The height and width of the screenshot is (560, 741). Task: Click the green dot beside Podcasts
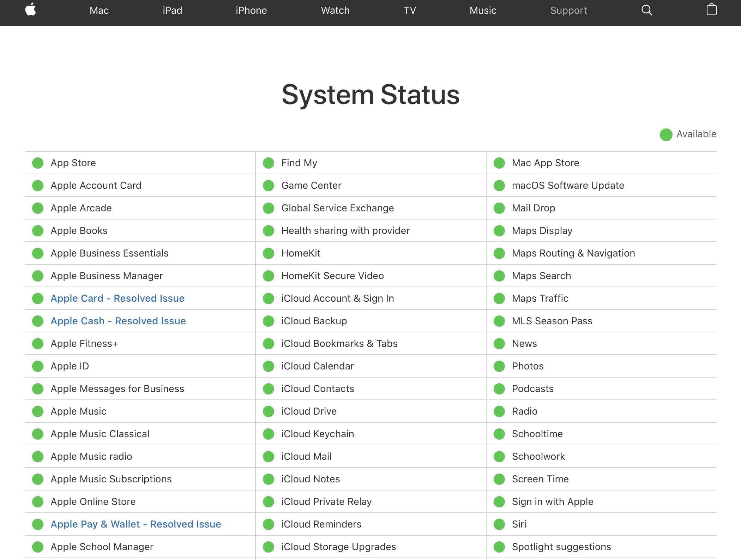coord(499,389)
